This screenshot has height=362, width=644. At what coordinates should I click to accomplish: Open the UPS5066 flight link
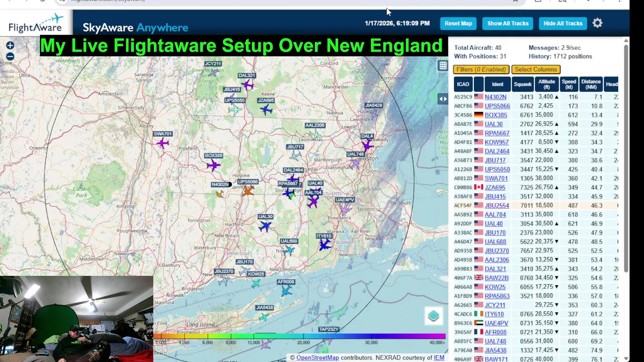pyautogui.click(x=497, y=106)
